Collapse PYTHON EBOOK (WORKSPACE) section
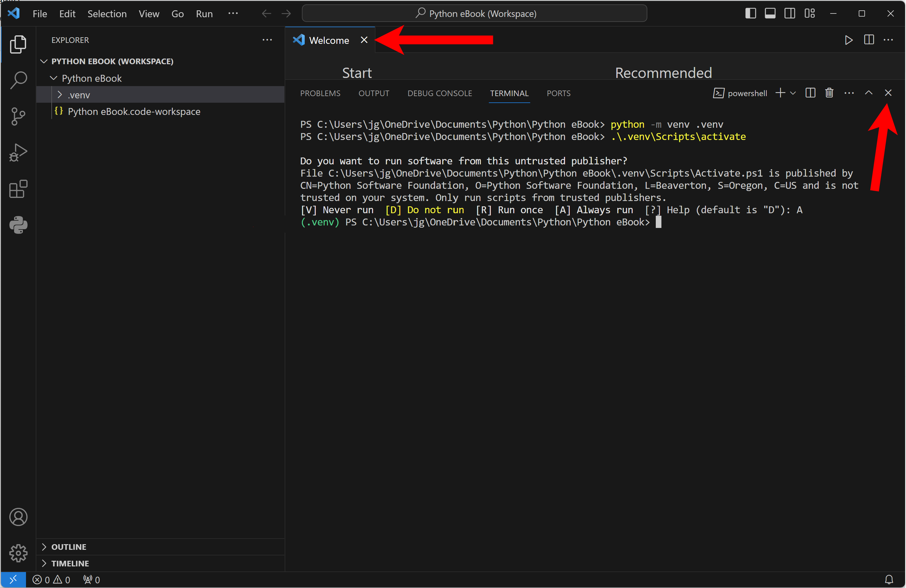The image size is (906, 588). [160, 61]
